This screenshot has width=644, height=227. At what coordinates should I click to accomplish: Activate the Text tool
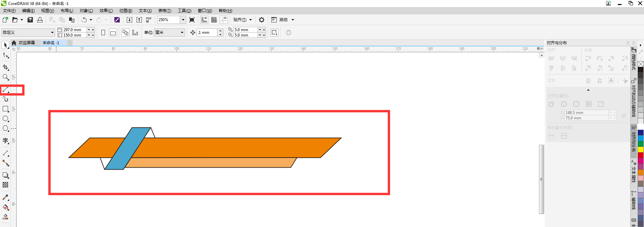click(x=5, y=141)
